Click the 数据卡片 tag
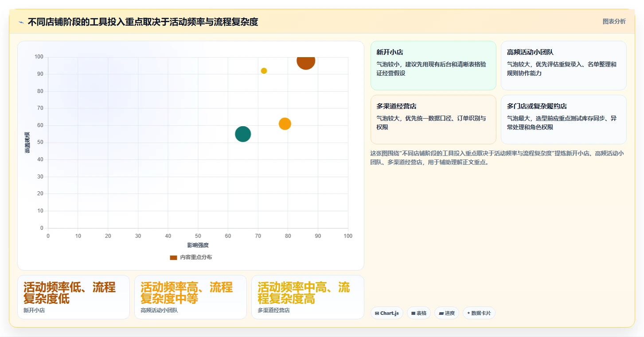 coord(479,313)
